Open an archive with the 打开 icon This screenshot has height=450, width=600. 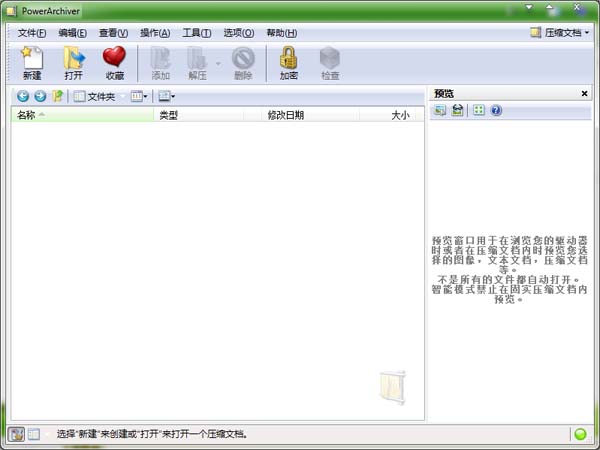tap(73, 63)
